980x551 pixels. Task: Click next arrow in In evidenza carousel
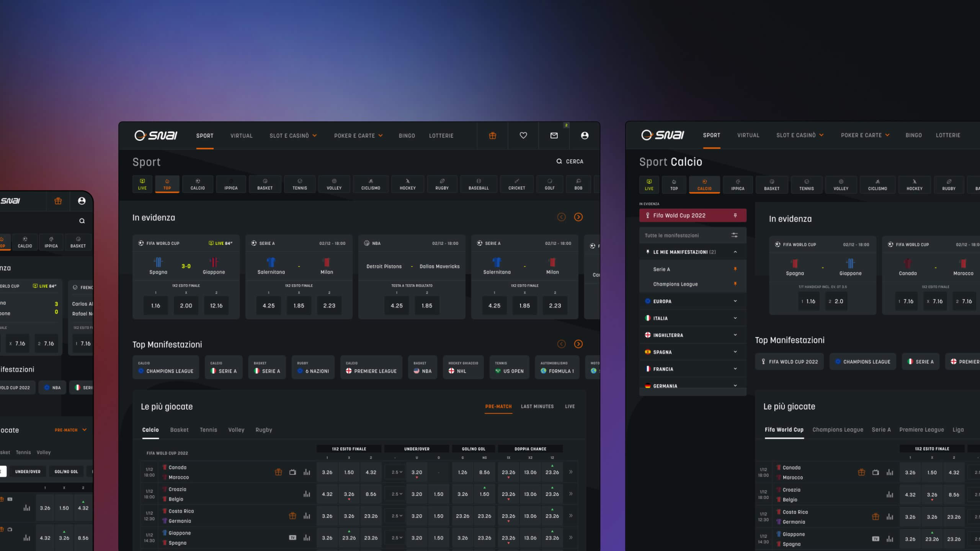(x=578, y=217)
